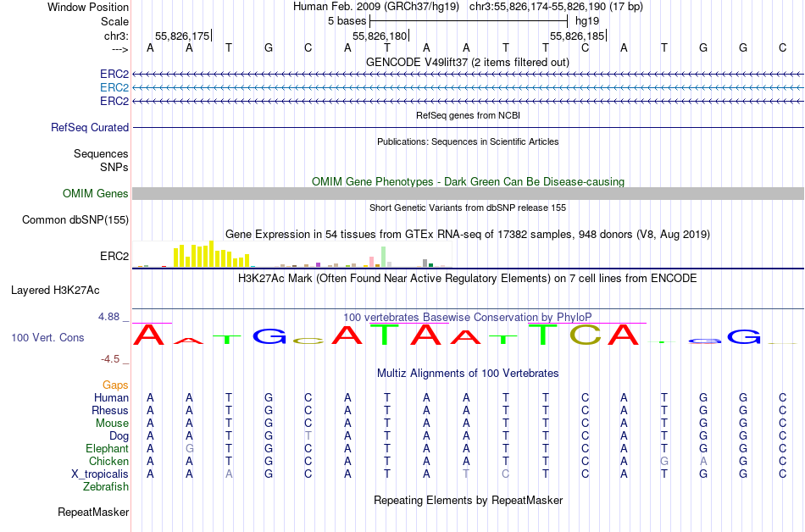Viewport: 805px width, 532px height.
Task: Open 'Repeating Elements by RepeatMasker' title
Action: 468,500
